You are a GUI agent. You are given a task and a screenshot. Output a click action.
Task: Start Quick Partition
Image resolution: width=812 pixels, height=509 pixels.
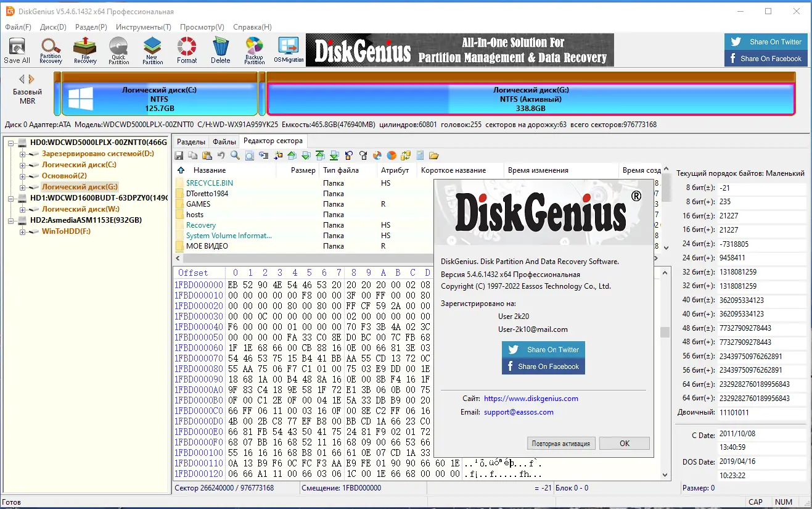click(118, 50)
